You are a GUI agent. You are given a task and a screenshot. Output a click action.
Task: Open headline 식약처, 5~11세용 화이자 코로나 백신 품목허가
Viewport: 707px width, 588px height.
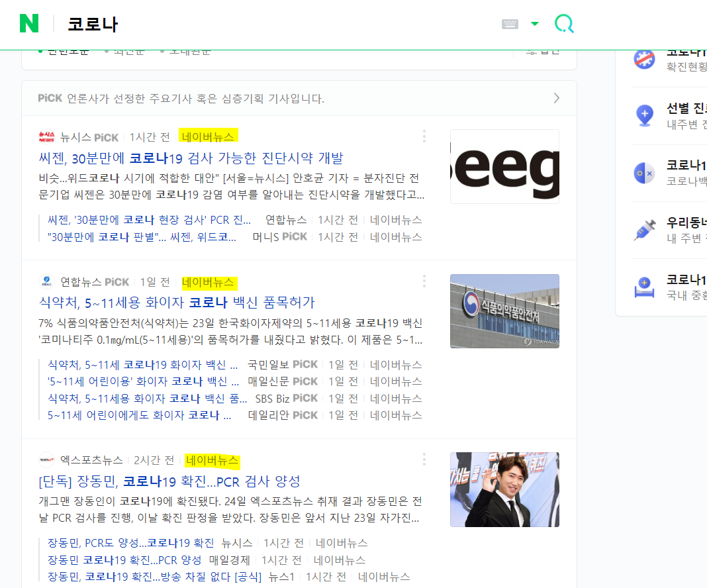tap(177, 302)
